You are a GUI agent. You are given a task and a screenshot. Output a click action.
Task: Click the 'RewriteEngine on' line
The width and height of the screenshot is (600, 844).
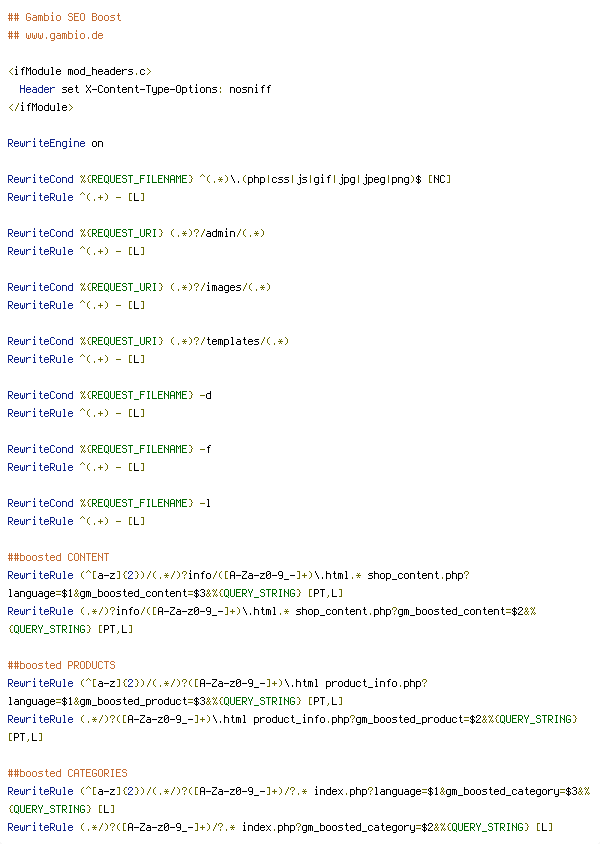click(55, 143)
